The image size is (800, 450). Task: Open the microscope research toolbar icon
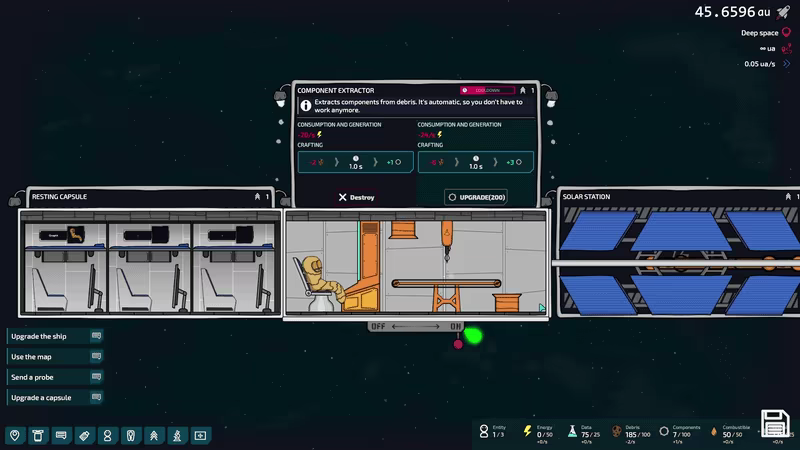(177, 435)
